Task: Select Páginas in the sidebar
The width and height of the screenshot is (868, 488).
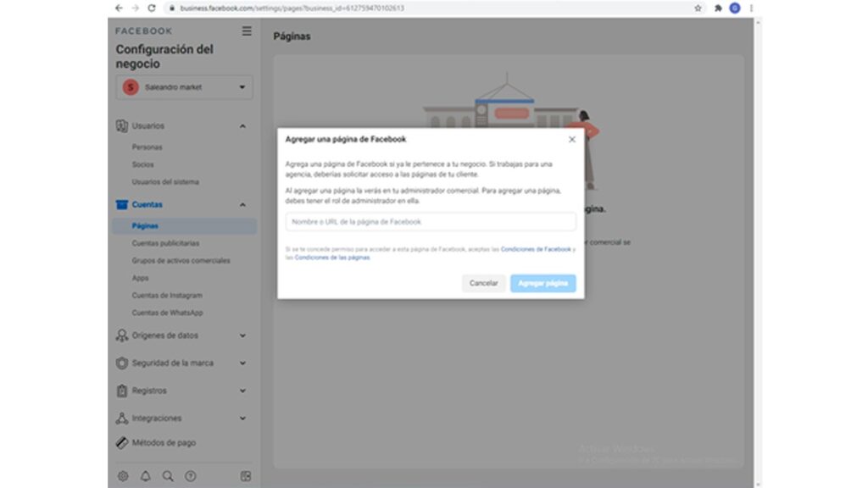Action: click(x=184, y=225)
